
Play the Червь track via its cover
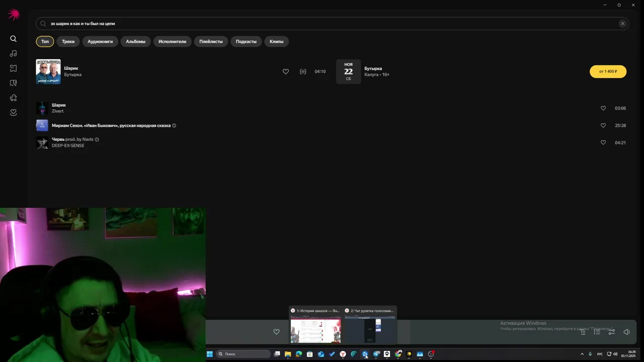[42, 142]
